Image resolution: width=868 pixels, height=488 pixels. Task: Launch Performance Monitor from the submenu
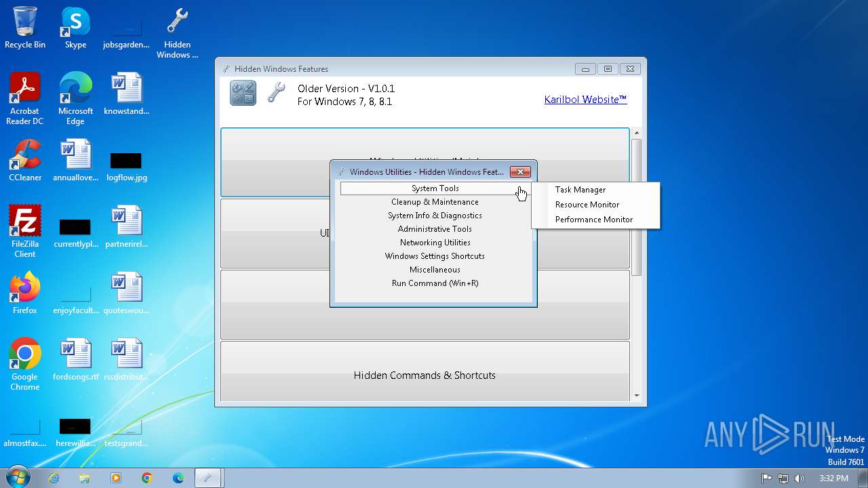coord(594,220)
